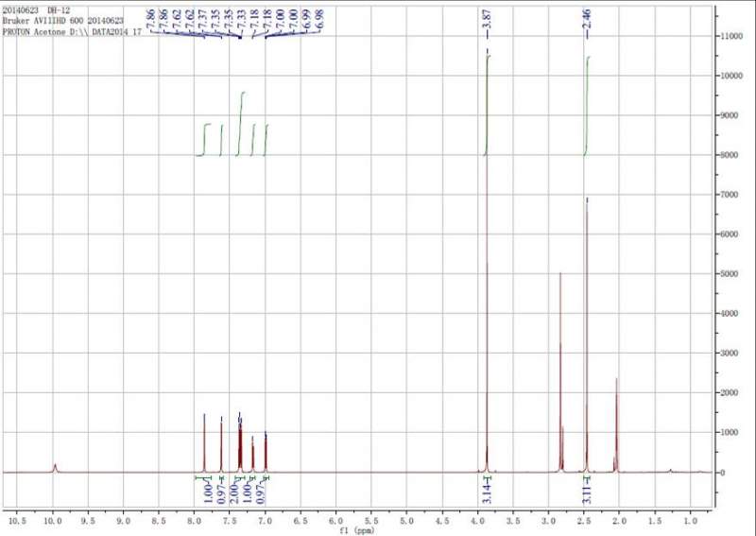Screen dimensions: 756x536
Task: Select the 7.37 chemical shift label
Action: pos(202,19)
